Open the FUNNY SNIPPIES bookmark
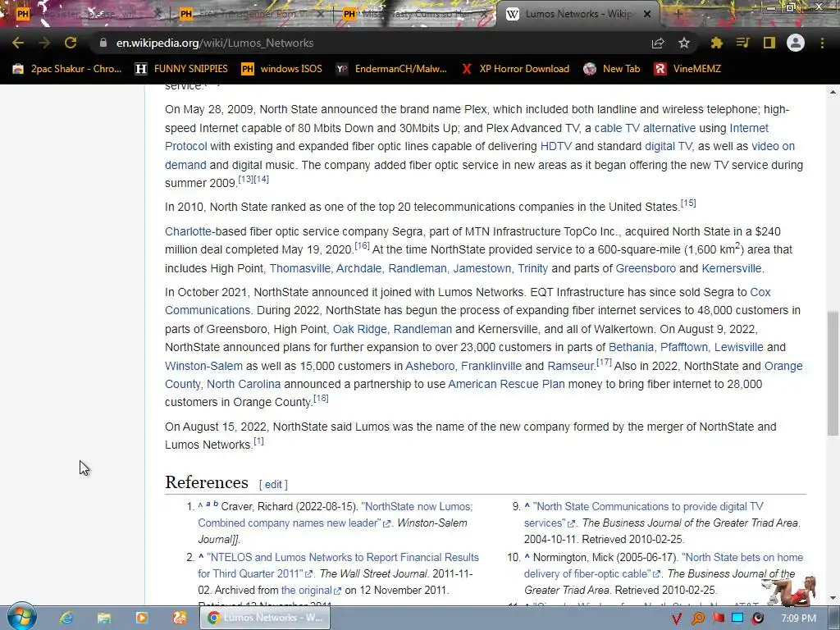The height and width of the screenshot is (630, 840). pos(181,69)
